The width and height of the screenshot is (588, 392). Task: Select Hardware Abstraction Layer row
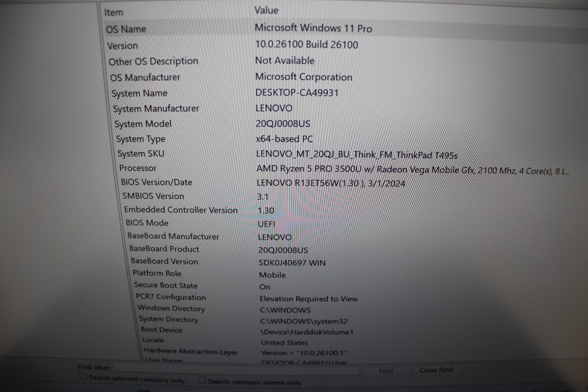[191, 351]
